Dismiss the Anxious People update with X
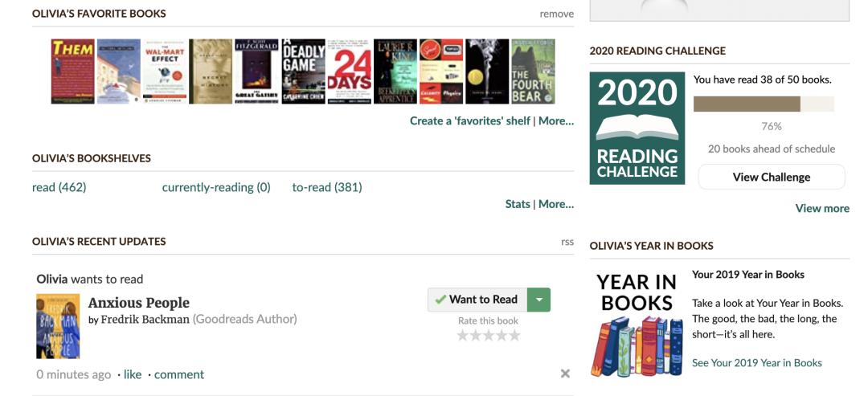The height and width of the screenshot is (396, 868). (565, 374)
